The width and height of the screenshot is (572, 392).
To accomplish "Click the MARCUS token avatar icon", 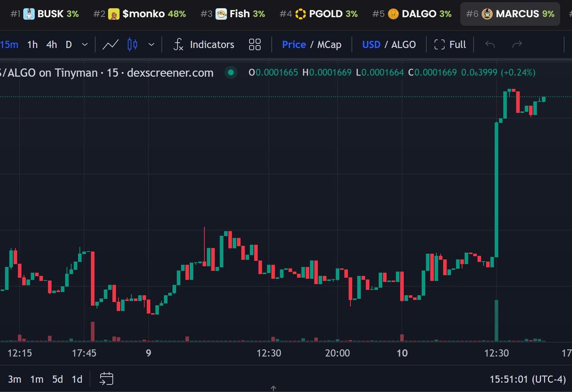I will (487, 14).
